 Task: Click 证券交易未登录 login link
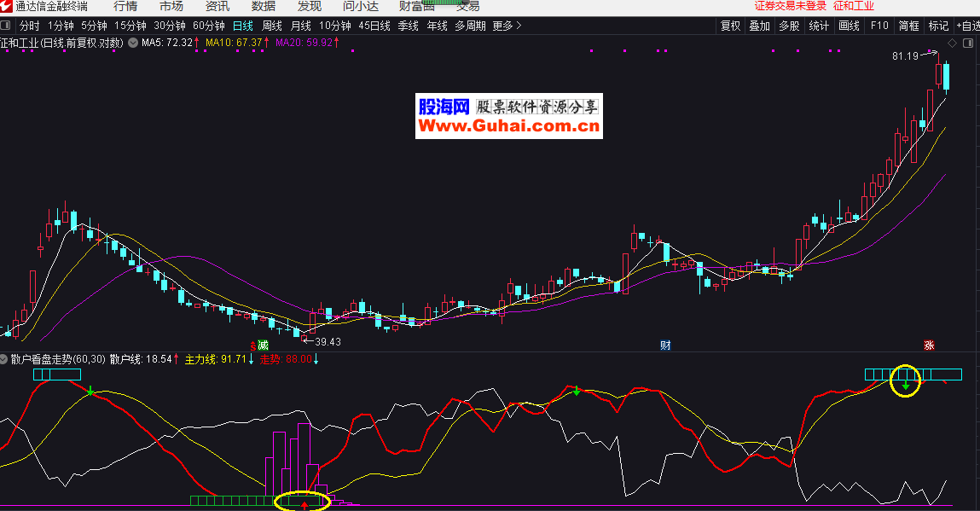(x=790, y=7)
